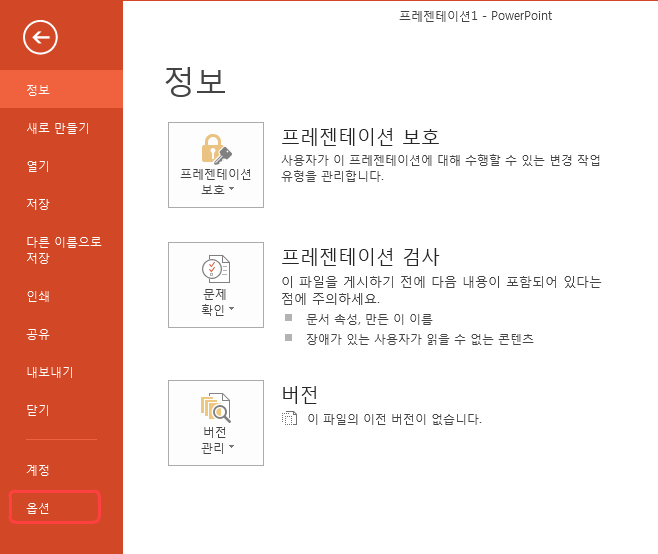Viewport: 658px width, 554px height.
Task: Click the 프레젠테이션 보호 heading text
Action: [x=360, y=137]
